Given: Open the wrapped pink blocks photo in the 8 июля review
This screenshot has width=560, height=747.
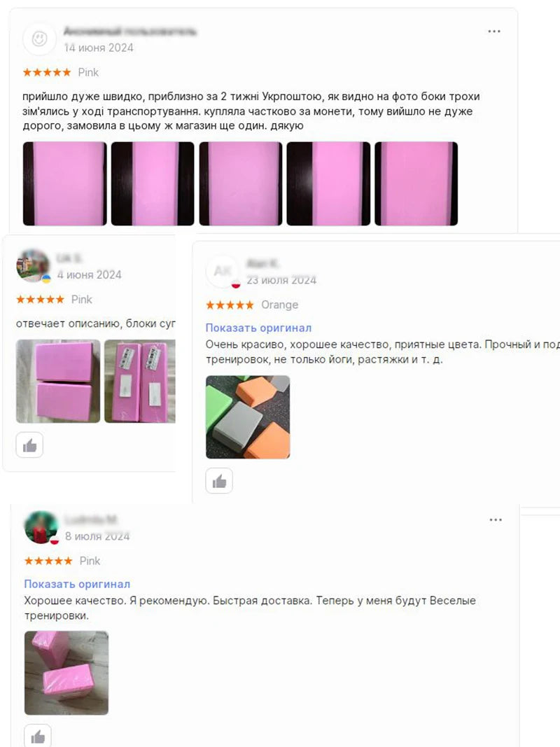Looking at the screenshot, I should pos(66,673).
